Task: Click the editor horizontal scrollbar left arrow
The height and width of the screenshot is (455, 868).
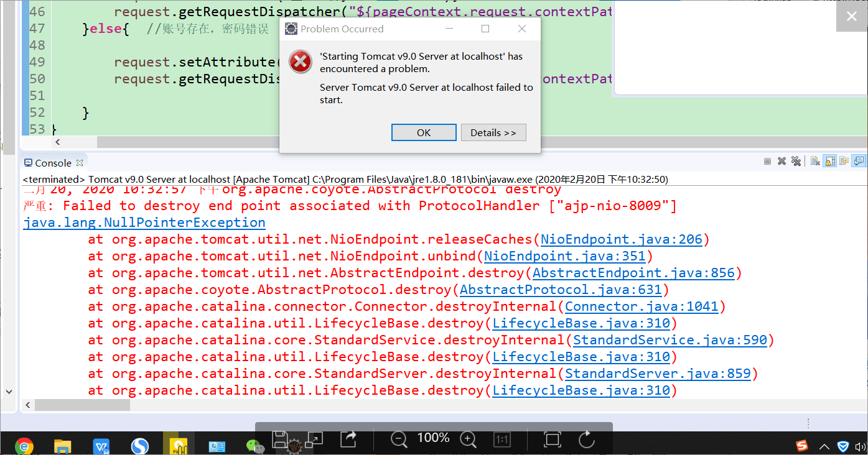Action: pyautogui.click(x=57, y=142)
